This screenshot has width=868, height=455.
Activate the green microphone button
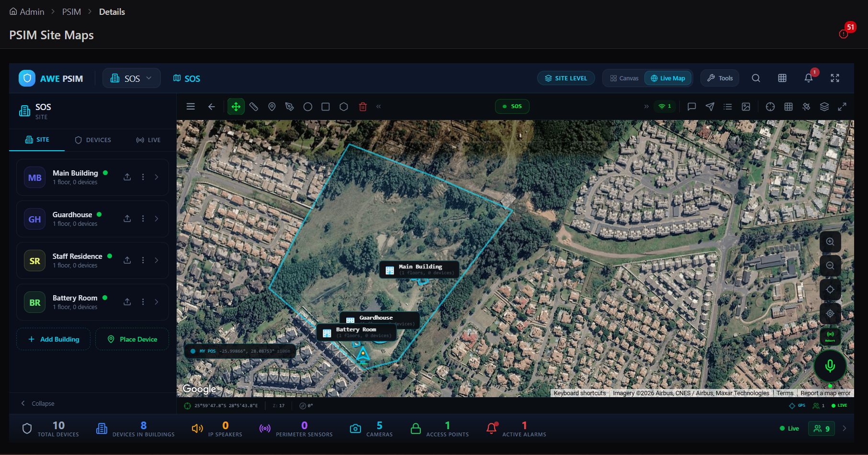tap(830, 366)
